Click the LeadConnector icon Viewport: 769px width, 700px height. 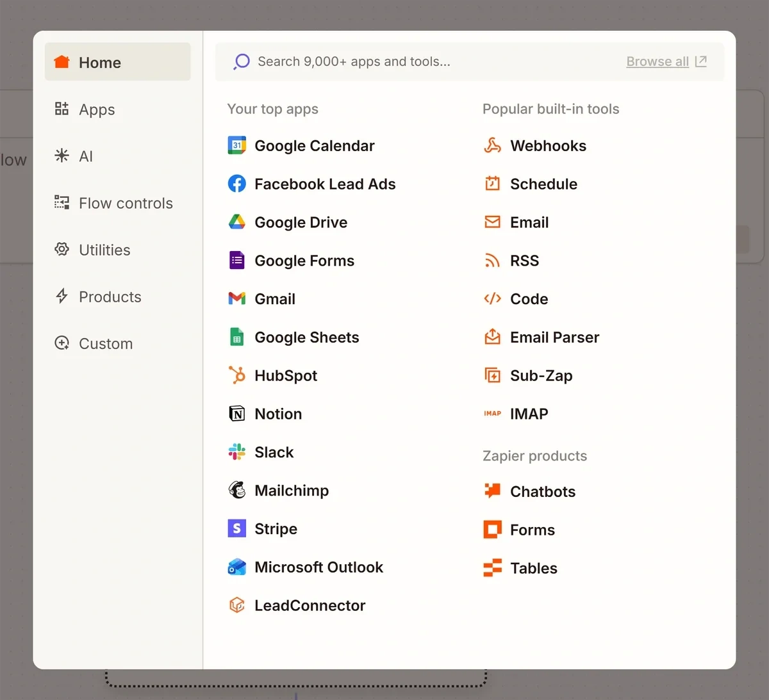[237, 605]
